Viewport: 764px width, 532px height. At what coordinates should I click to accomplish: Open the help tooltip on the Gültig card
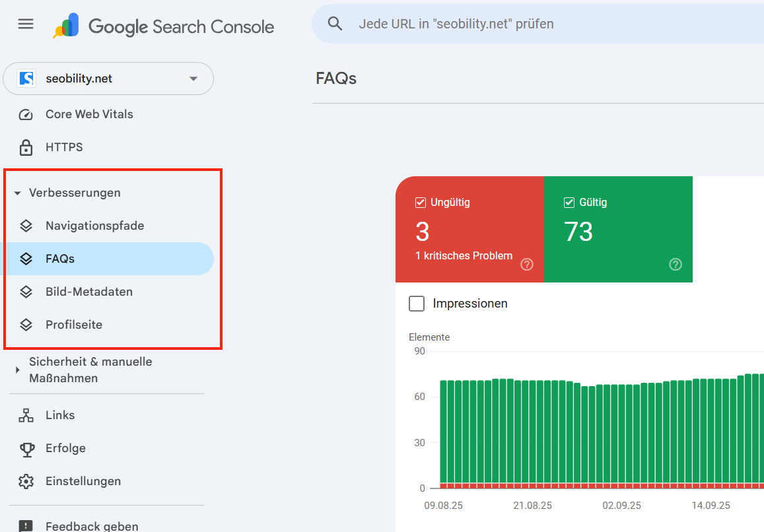click(x=675, y=264)
